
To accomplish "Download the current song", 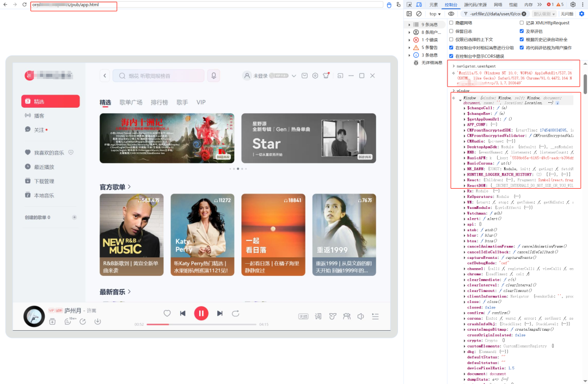I will 97,321.
